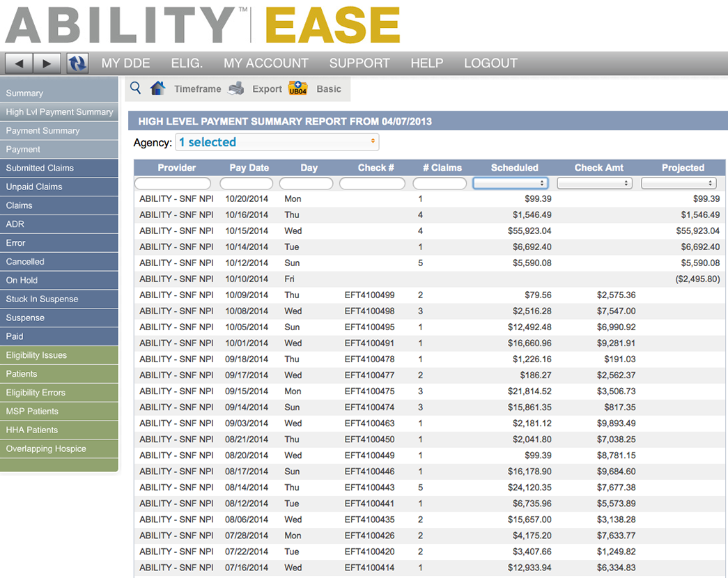Open the Payment sidebar item
Viewport: 728px width, 578px height.
[59, 149]
